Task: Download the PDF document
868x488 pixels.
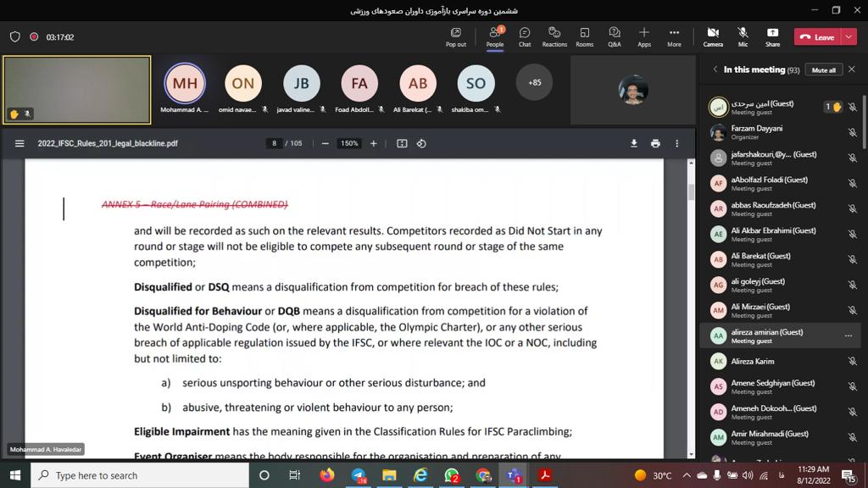Action: coord(633,143)
